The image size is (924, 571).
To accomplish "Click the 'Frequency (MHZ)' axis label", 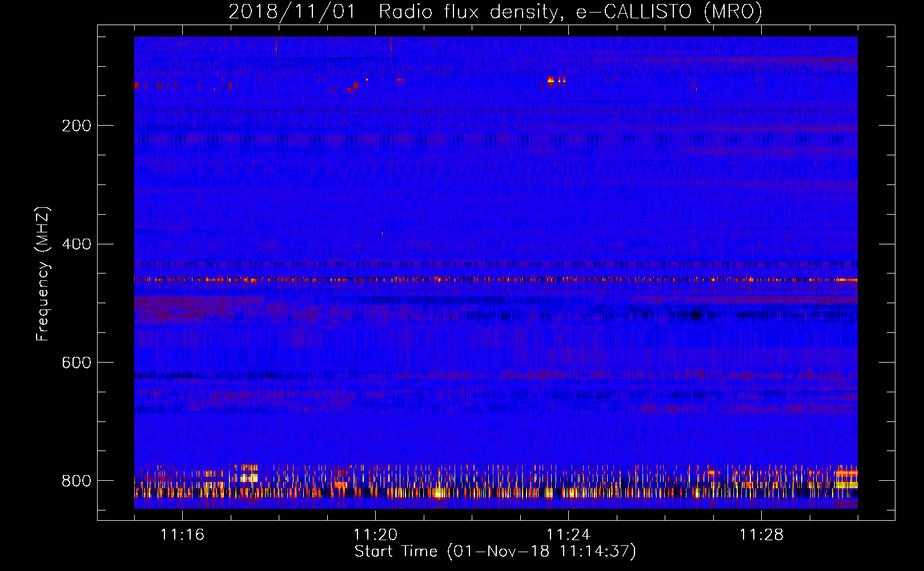I will click(43, 274).
